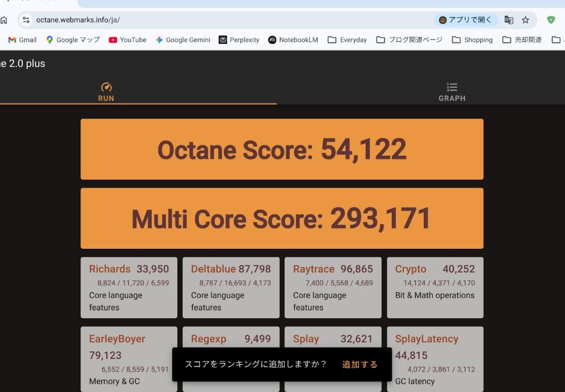This screenshot has height=392, width=565.
Task: Click 追加する in the ranking prompt
Action: 359,364
